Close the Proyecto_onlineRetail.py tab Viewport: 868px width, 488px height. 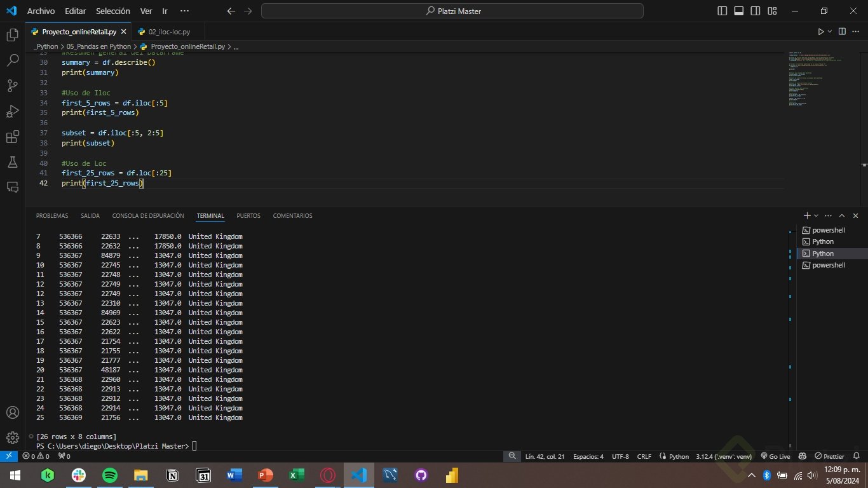coord(123,32)
